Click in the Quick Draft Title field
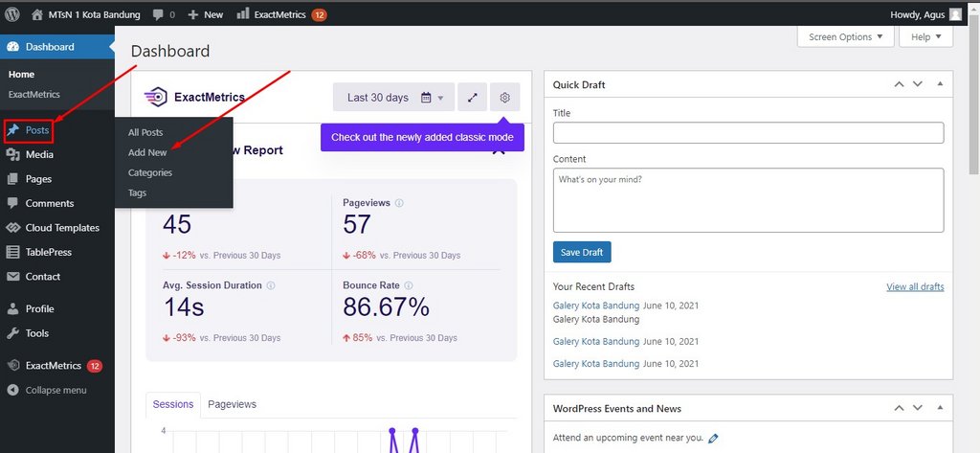The width and height of the screenshot is (980, 453). pyautogui.click(x=748, y=133)
